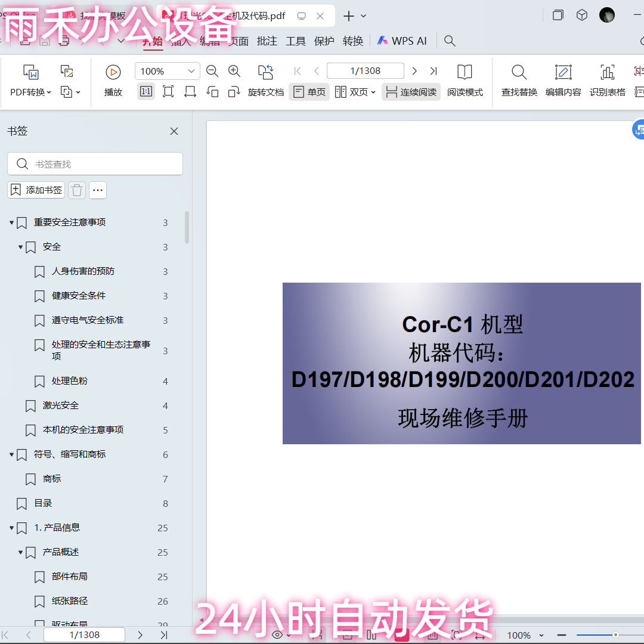The height and width of the screenshot is (644, 644).
Task: Open bookmark 目录
Action: [43, 503]
